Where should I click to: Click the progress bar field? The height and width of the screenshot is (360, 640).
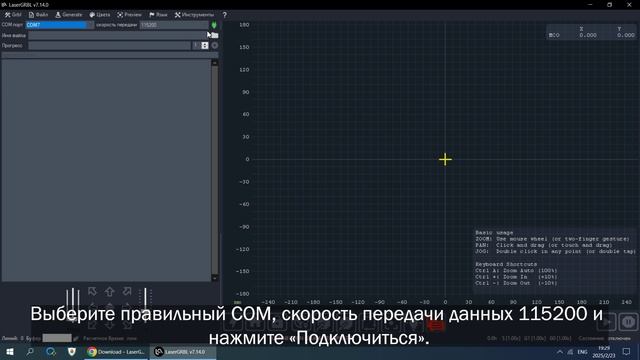click(x=109, y=46)
